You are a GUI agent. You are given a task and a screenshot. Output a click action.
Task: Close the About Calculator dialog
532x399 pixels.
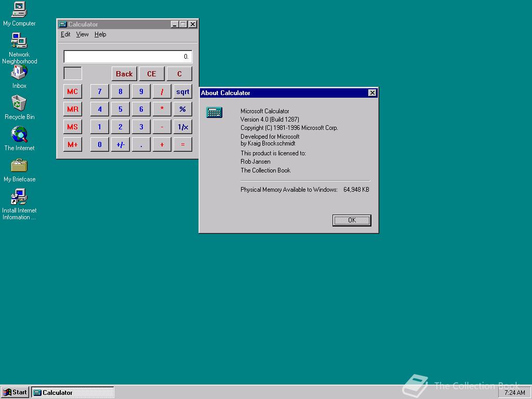pyautogui.click(x=372, y=93)
